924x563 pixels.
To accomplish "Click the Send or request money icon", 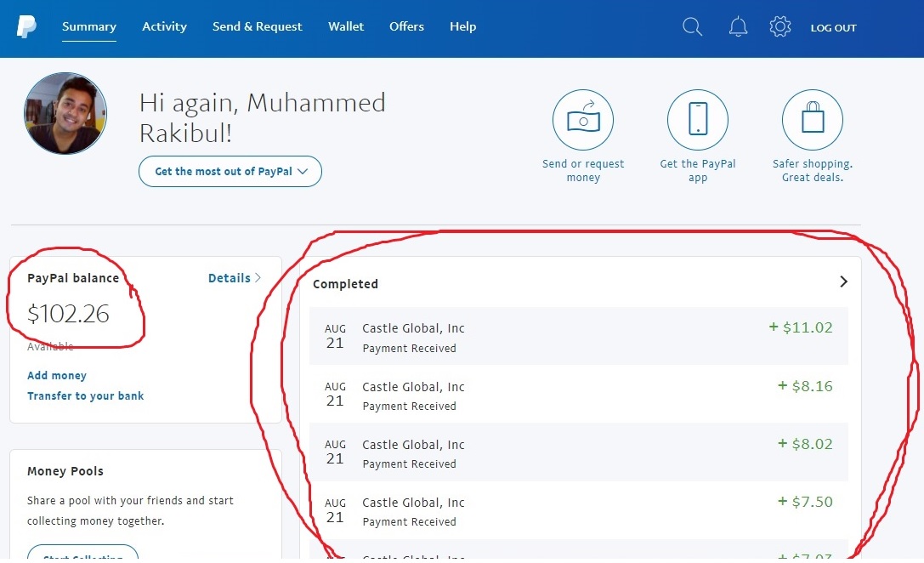I will (x=583, y=121).
